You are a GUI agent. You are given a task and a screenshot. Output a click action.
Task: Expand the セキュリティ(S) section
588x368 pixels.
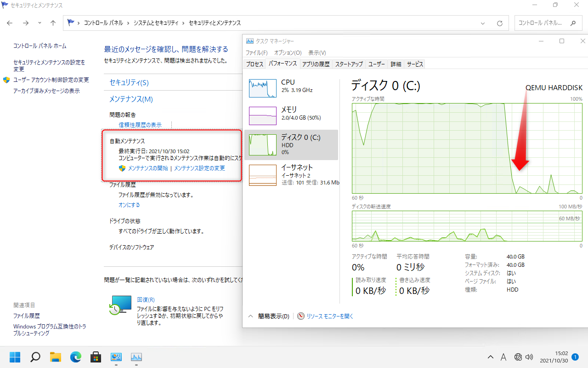tap(129, 82)
